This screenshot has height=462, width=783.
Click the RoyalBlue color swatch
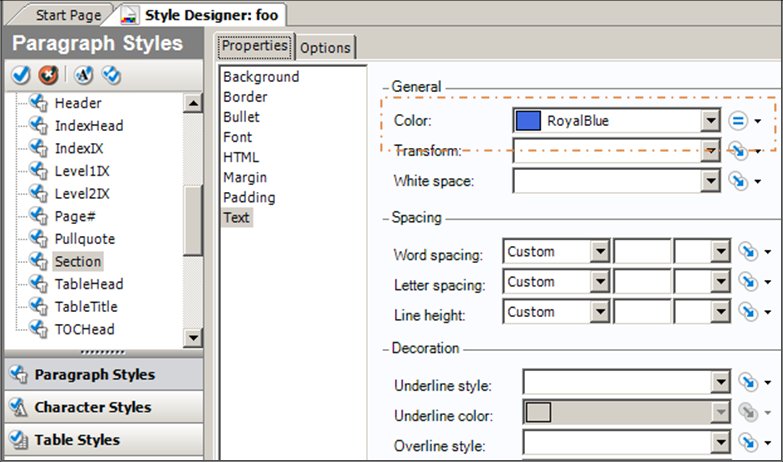(527, 121)
